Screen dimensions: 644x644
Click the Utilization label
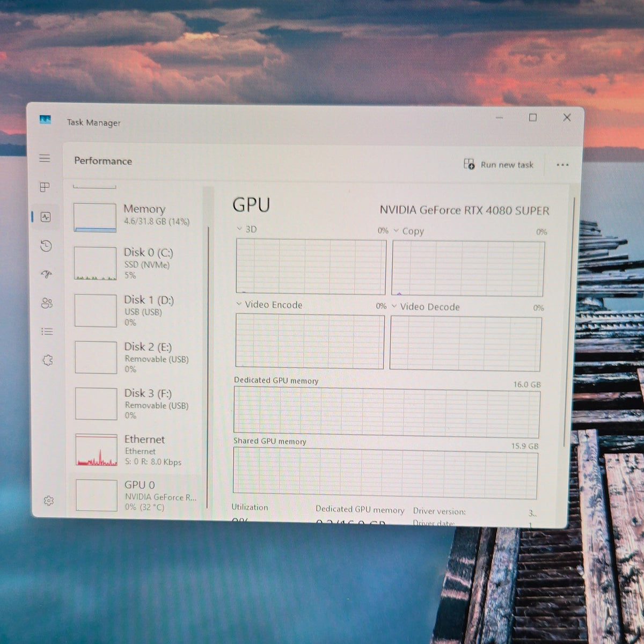pyautogui.click(x=250, y=507)
